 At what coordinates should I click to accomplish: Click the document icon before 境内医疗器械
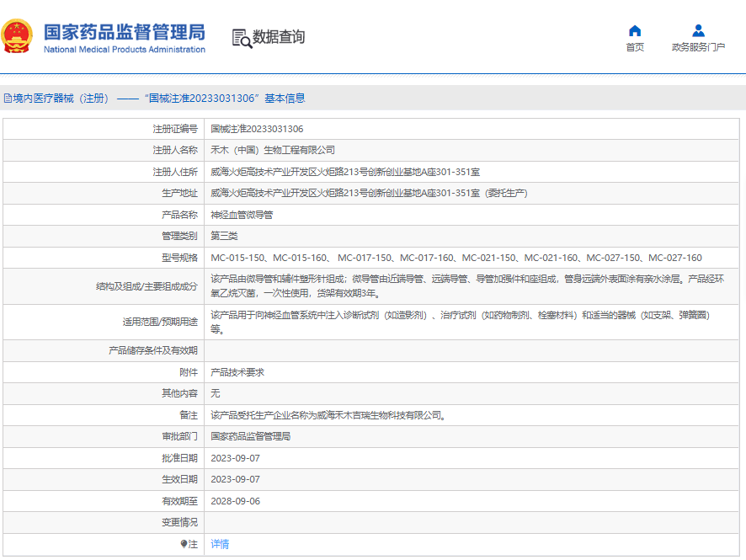click(x=8, y=99)
